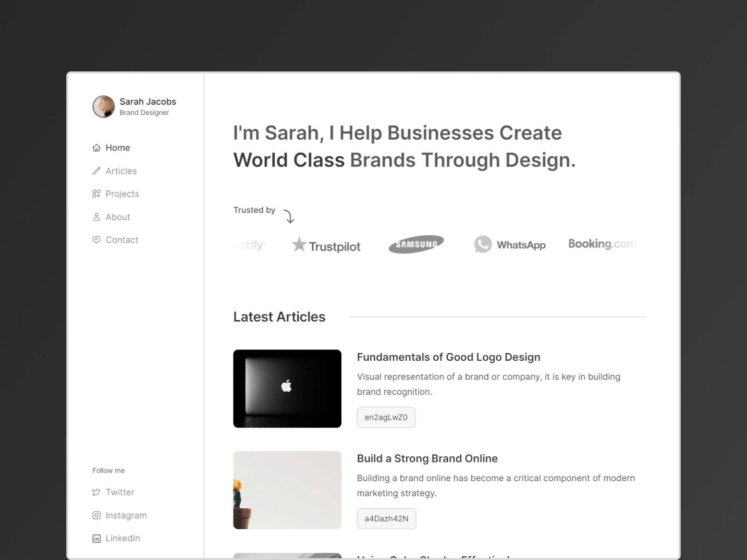Click the Contact chat bubble icon
This screenshot has width=747, height=560.
(97, 240)
